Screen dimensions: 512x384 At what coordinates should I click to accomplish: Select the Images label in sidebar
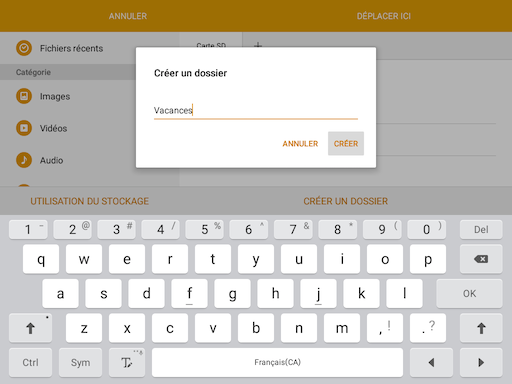[55, 96]
